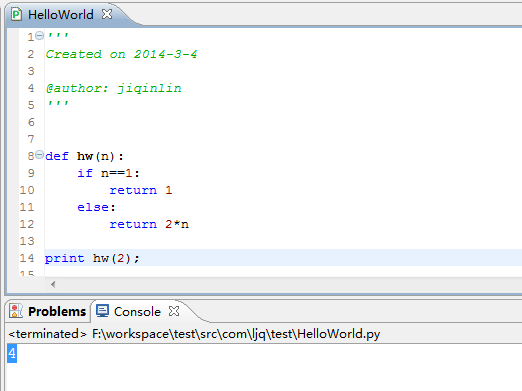Select the Console tab
522x391 pixels.
click(x=137, y=312)
